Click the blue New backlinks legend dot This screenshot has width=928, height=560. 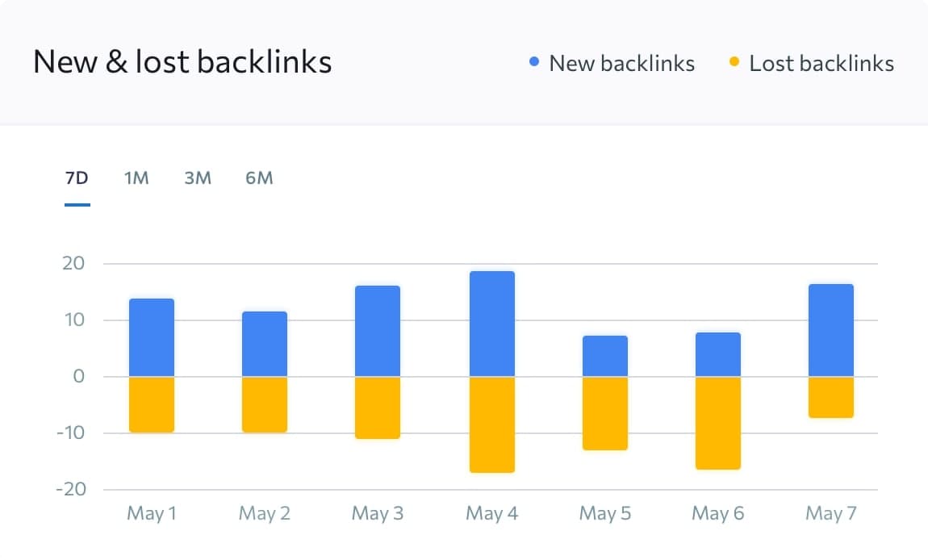pyautogui.click(x=534, y=63)
